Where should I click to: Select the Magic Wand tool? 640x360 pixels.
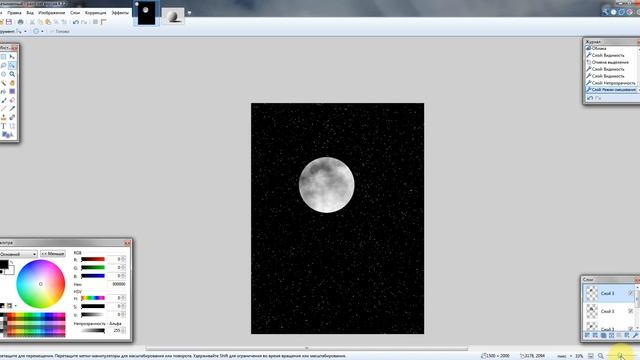click(3, 83)
